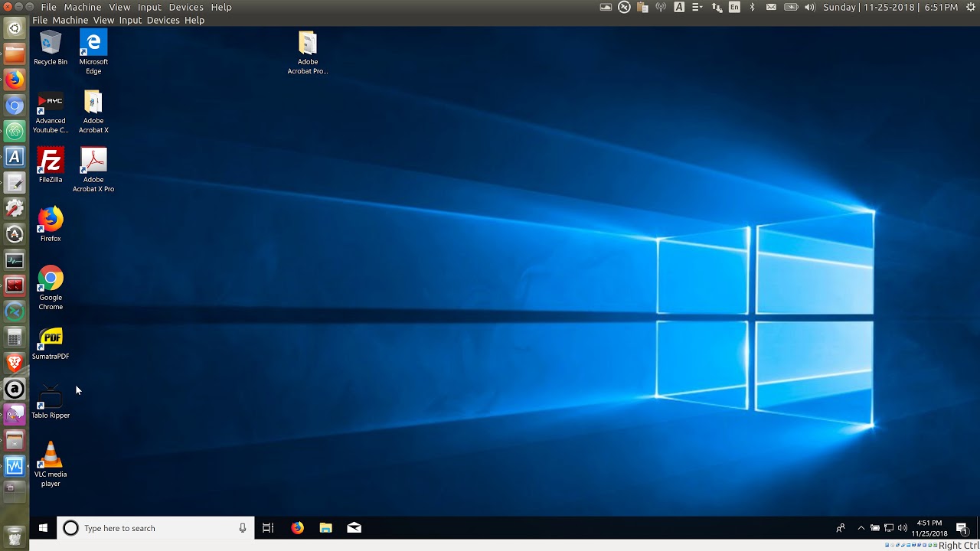Open the Help menu in the Ubuntu top panel

tap(221, 7)
